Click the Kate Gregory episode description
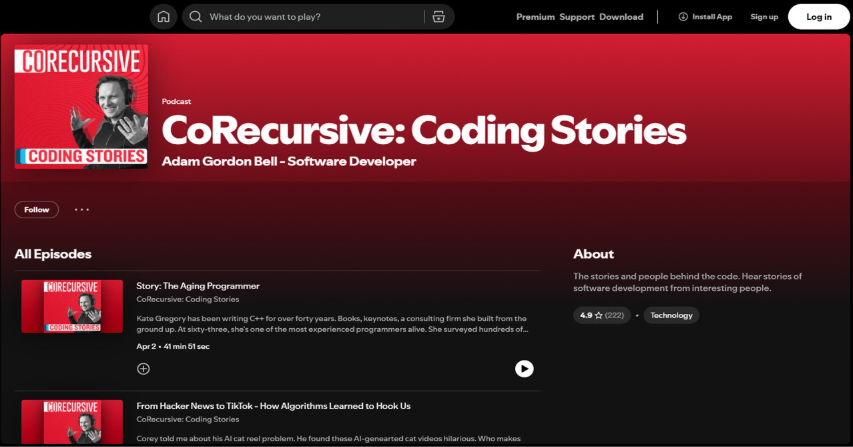853x447 pixels. click(332, 324)
